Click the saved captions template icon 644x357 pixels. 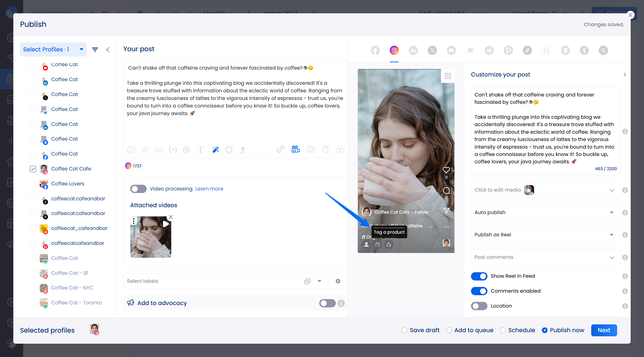click(159, 150)
